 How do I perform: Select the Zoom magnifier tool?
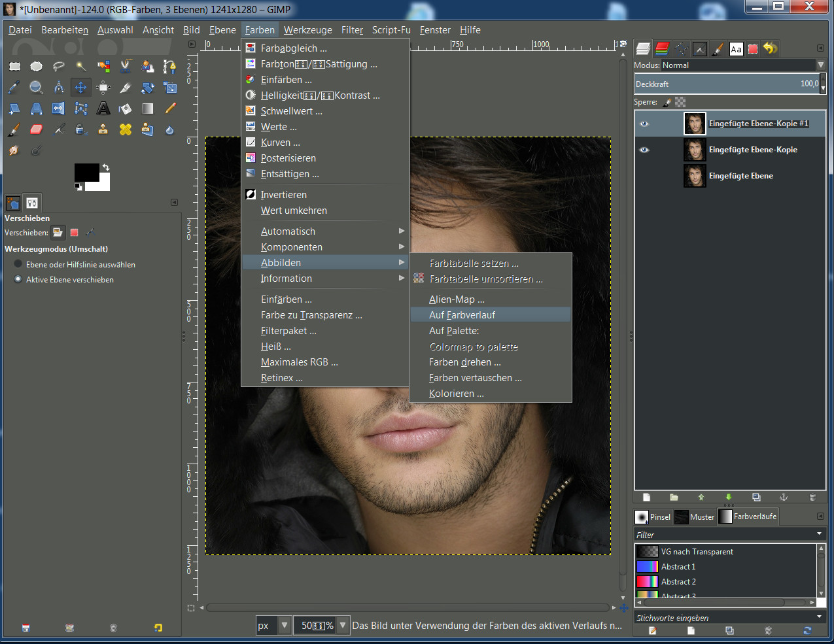point(36,88)
